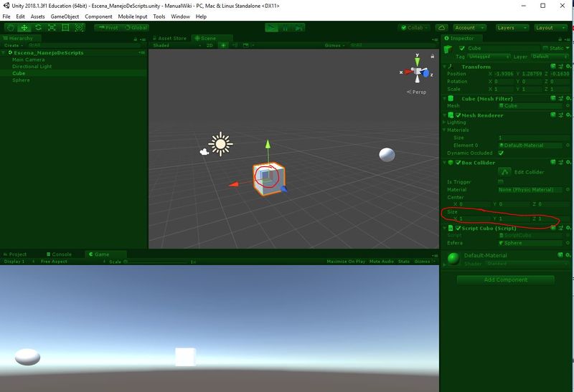
Task: Click the Inspector panel lock icon
Action: point(560,39)
